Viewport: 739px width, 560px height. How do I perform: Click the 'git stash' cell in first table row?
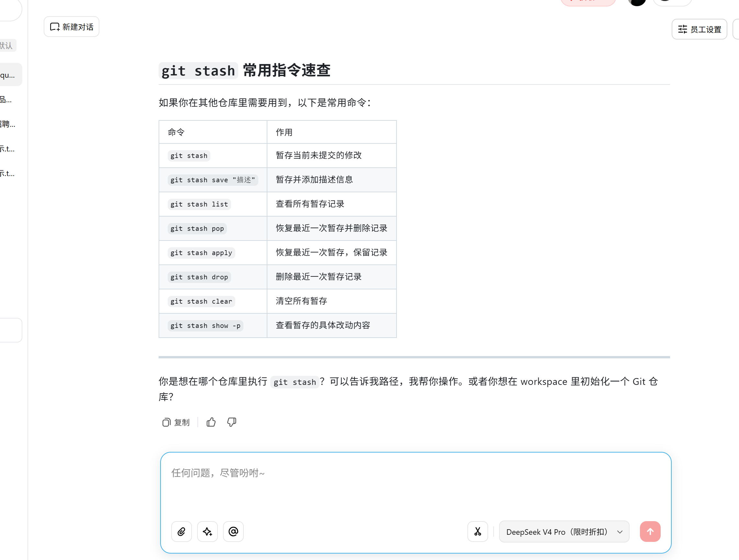click(x=213, y=155)
